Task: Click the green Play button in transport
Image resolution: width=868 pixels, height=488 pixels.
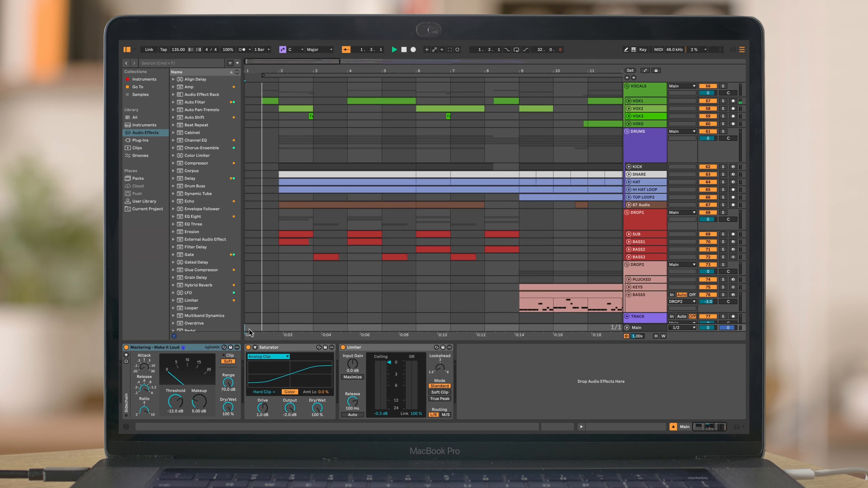Action: tap(394, 49)
